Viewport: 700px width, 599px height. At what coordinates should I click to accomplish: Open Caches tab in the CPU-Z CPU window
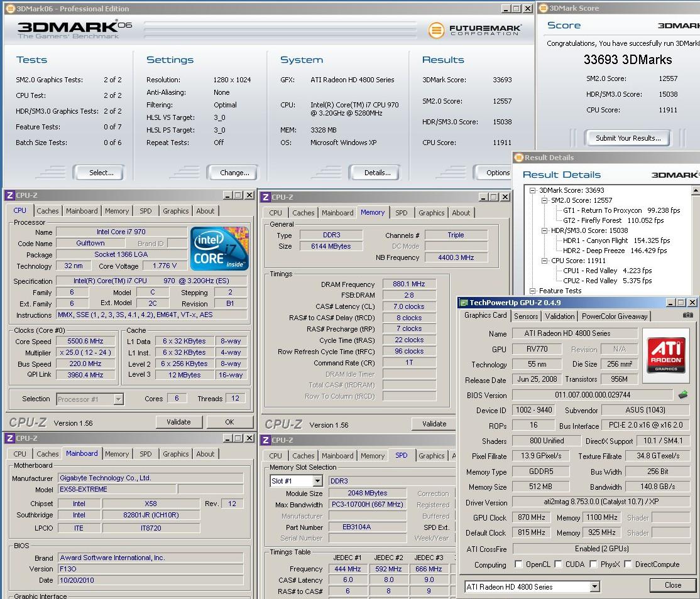47,211
